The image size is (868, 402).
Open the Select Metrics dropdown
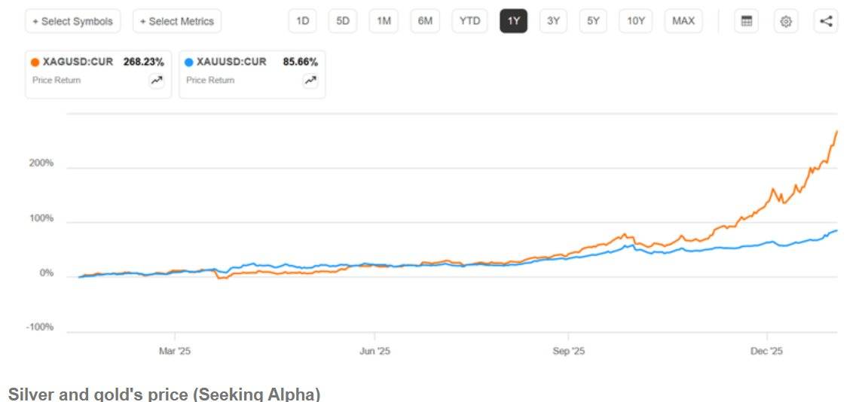click(177, 21)
